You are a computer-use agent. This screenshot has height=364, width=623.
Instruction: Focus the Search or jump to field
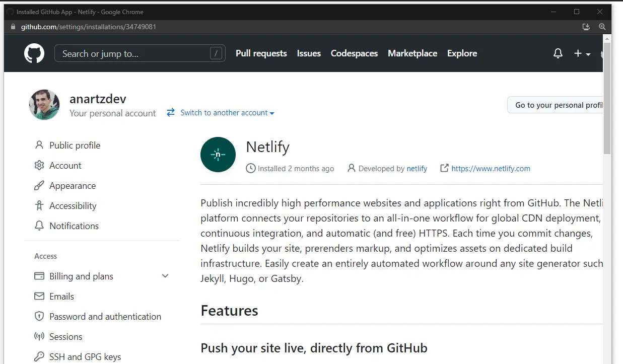140,53
